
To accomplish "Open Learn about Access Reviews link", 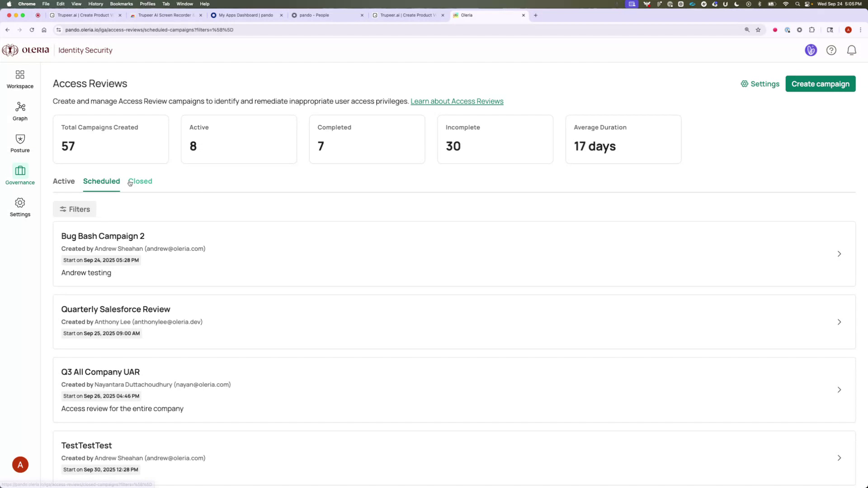I will pos(457,101).
